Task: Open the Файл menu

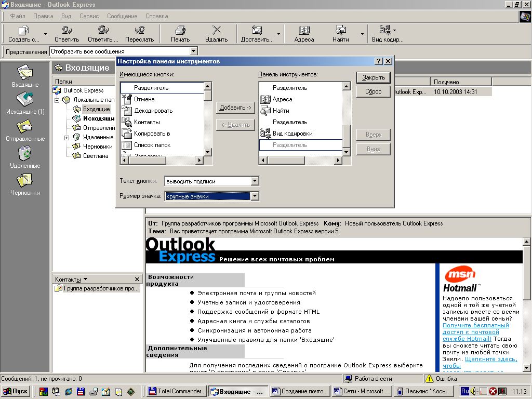Action: [x=17, y=16]
